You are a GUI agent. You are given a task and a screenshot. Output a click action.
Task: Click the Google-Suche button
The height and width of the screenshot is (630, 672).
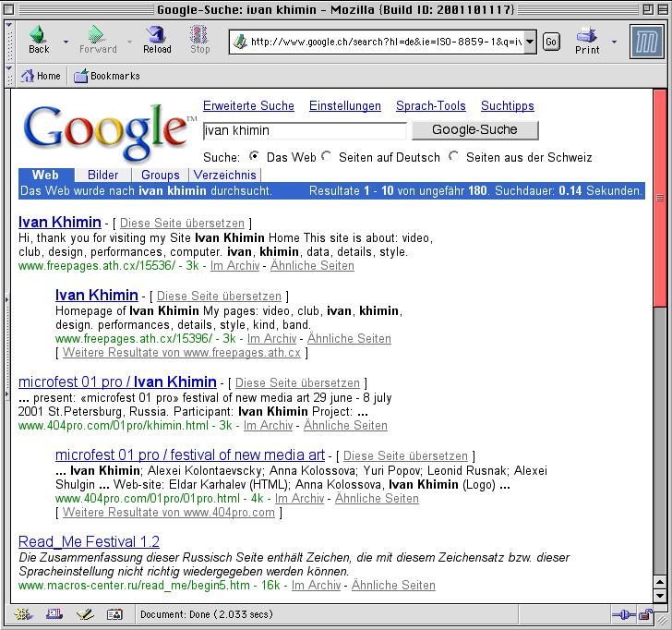474,130
